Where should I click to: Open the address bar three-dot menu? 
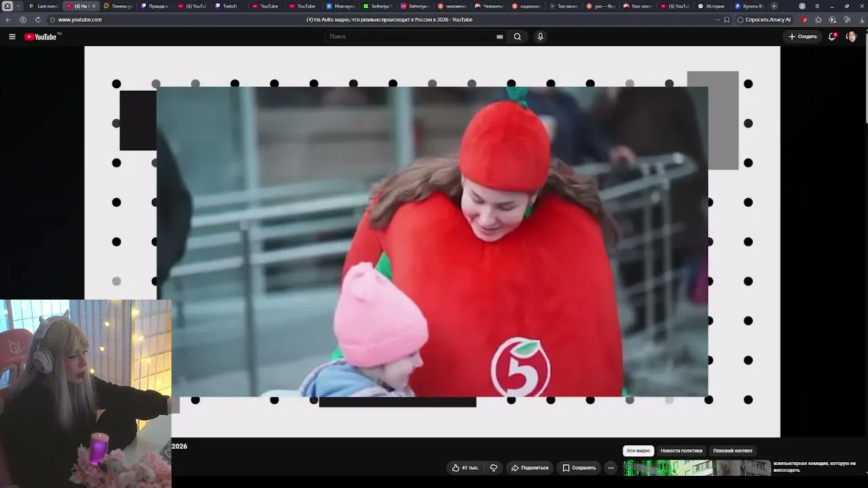click(x=717, y=20)
